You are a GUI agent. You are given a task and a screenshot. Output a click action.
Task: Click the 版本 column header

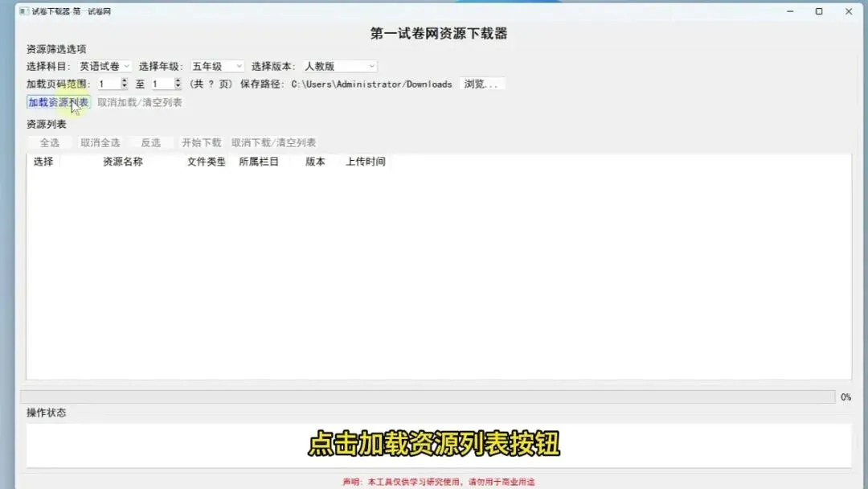(x=315, y=162)
